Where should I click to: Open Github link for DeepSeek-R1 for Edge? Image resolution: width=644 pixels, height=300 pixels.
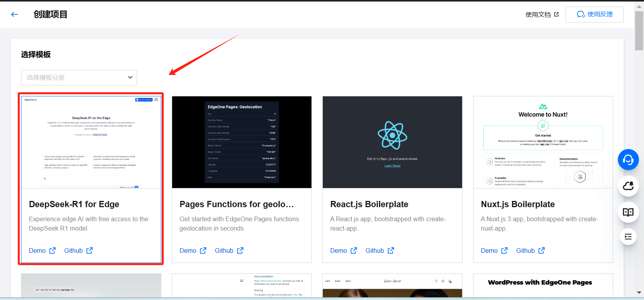[73, 250]
